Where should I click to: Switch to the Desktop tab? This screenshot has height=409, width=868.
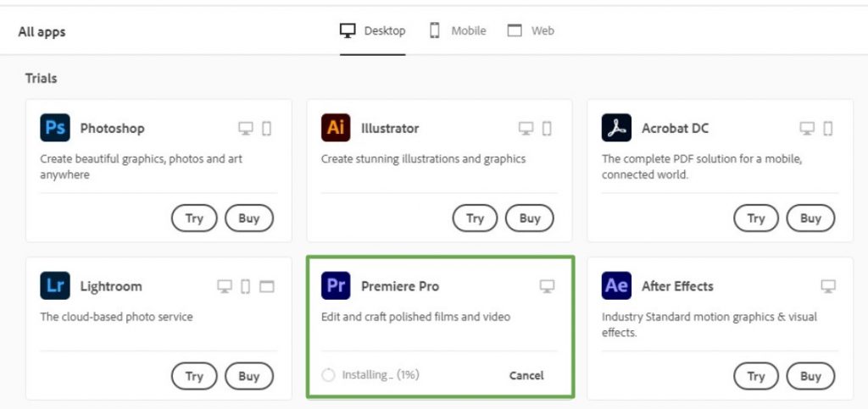(373, 31)
